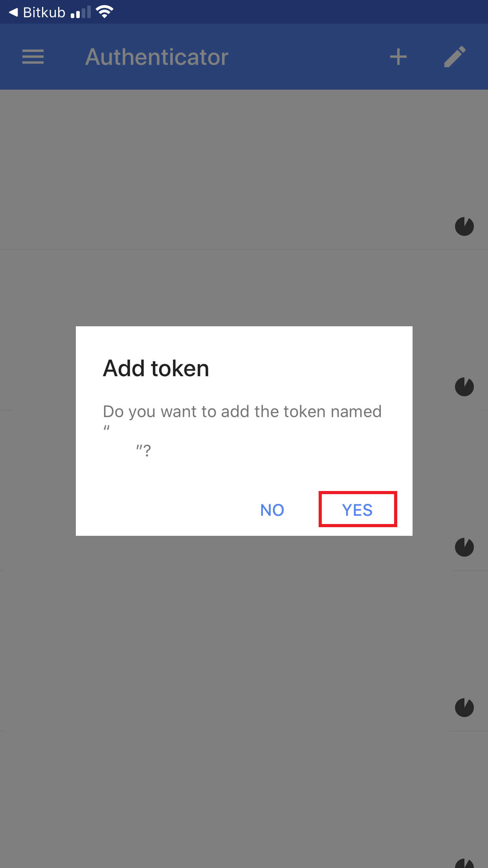Tap the dimmed token row near the top

click(x=196, y=169)
